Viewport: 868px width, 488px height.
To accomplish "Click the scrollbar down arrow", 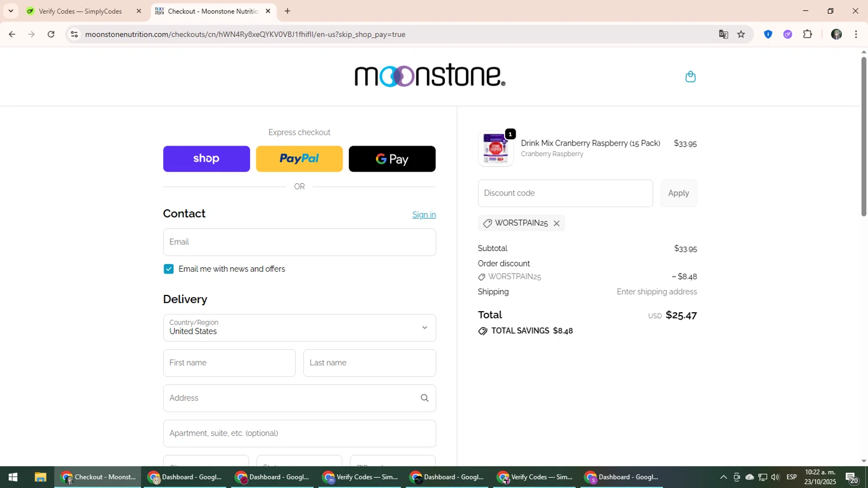I will pyautogui.click(x=863, y=461).
